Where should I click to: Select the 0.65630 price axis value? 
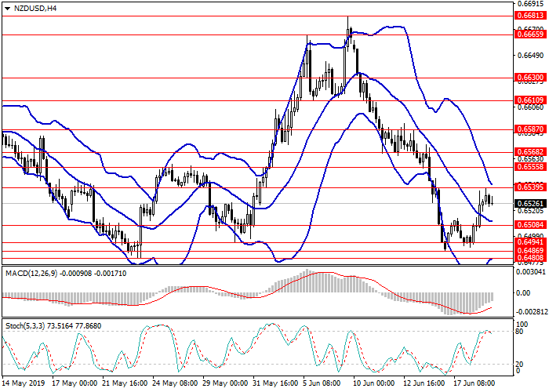(x=530, y=158)
